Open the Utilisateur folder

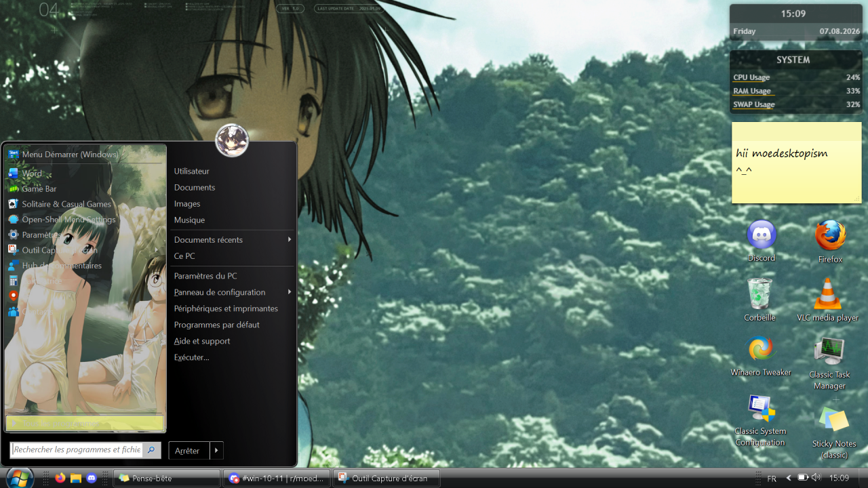pyautogui.click(x=232, y=171)
